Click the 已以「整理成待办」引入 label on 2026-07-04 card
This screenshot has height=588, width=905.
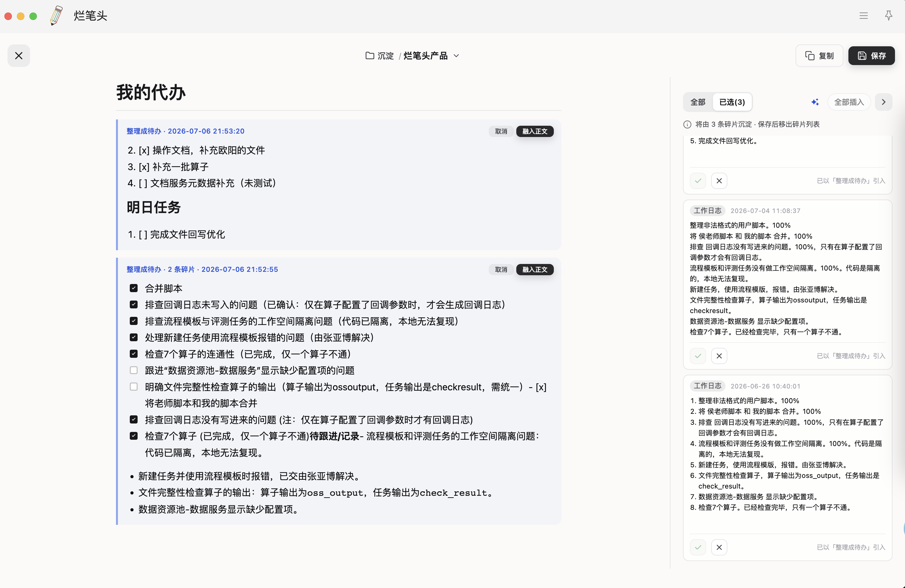tap(851, 356)
